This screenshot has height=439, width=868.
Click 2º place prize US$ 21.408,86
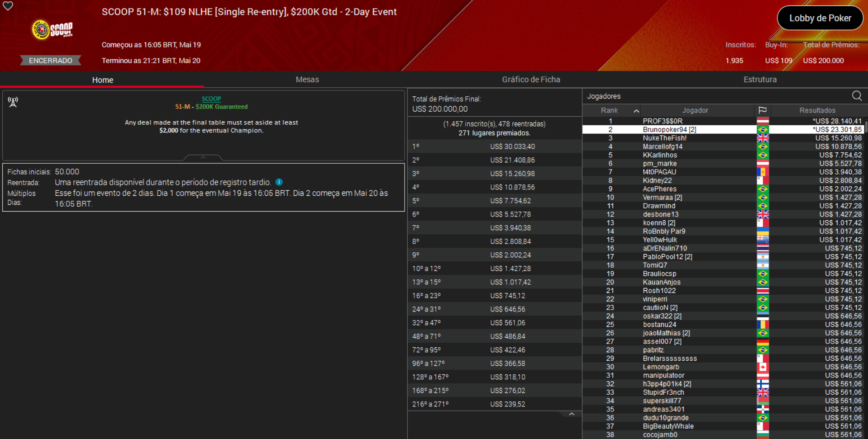(x=512, y=160)
